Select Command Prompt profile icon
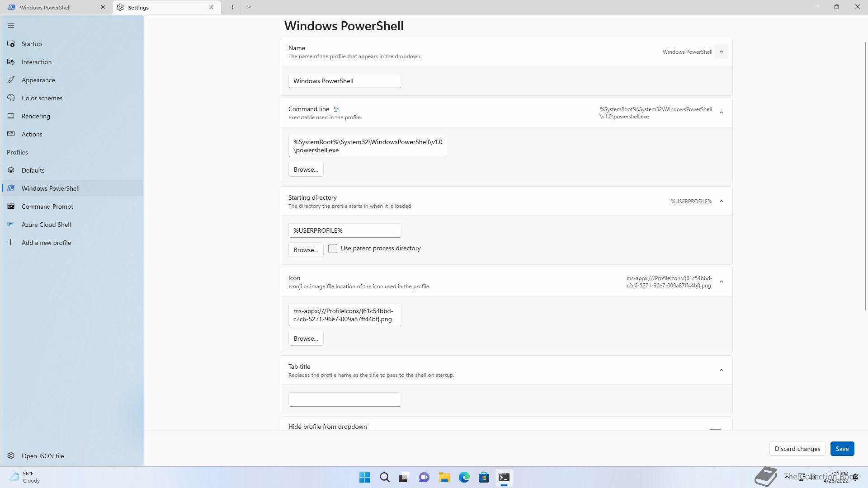The image size is (868, 488). click(x=11, y=206)
